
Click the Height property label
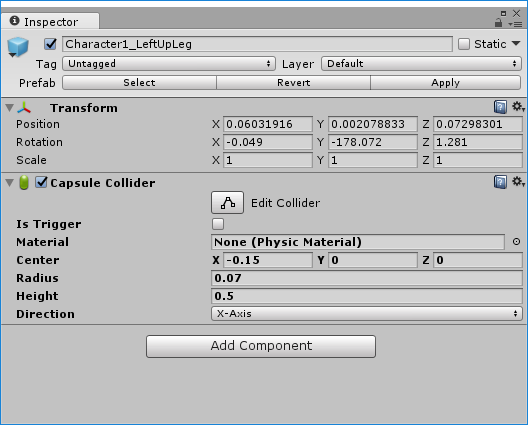[x=37, y=296]
